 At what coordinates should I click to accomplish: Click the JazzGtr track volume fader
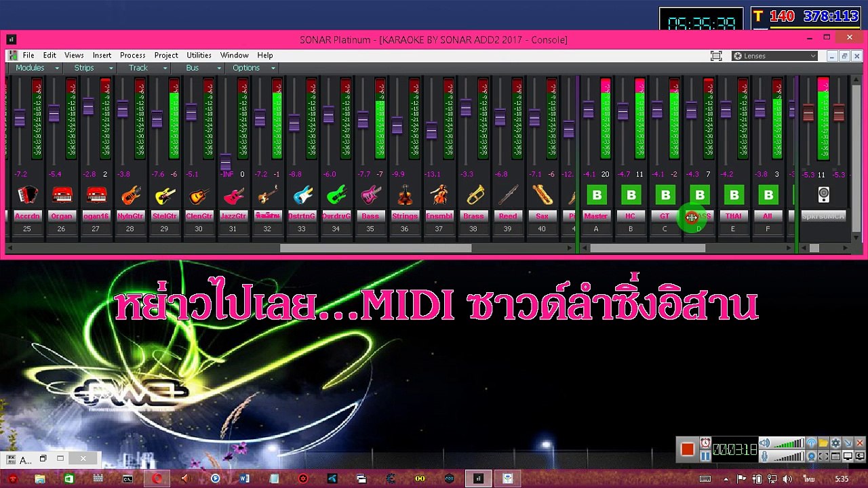225,162
